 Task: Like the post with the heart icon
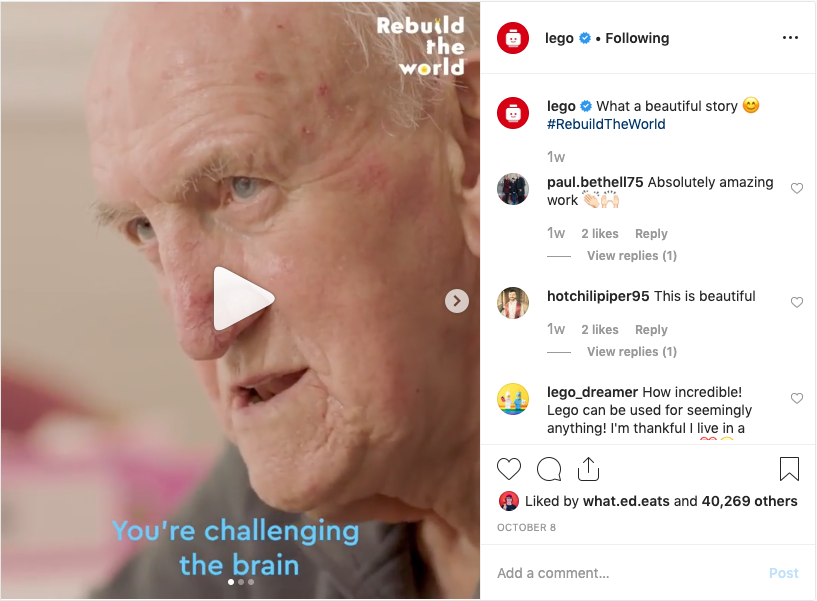[x=509, y=469]
